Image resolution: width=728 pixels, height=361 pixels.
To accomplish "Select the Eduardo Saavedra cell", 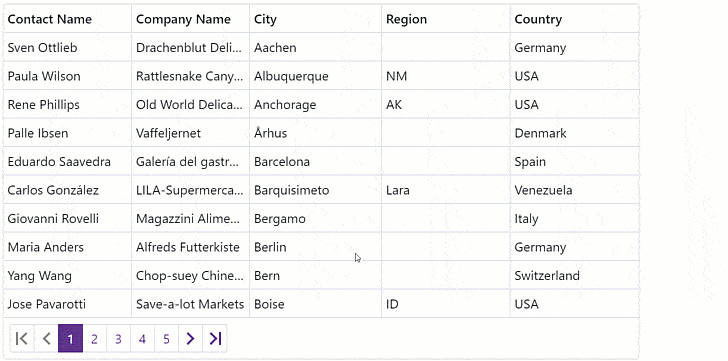I will tap(67, 161).
